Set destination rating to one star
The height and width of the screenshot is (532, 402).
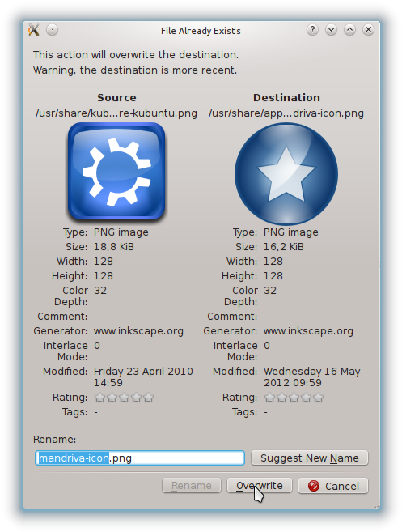[x=269, y=398]
